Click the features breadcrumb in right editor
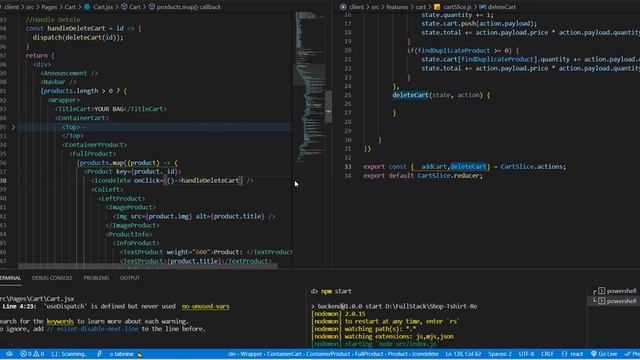640x360 pixels. [397, 7]
